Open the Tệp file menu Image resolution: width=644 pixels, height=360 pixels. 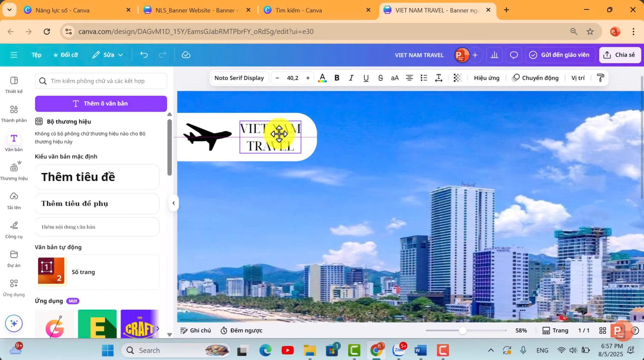point(36,55)
